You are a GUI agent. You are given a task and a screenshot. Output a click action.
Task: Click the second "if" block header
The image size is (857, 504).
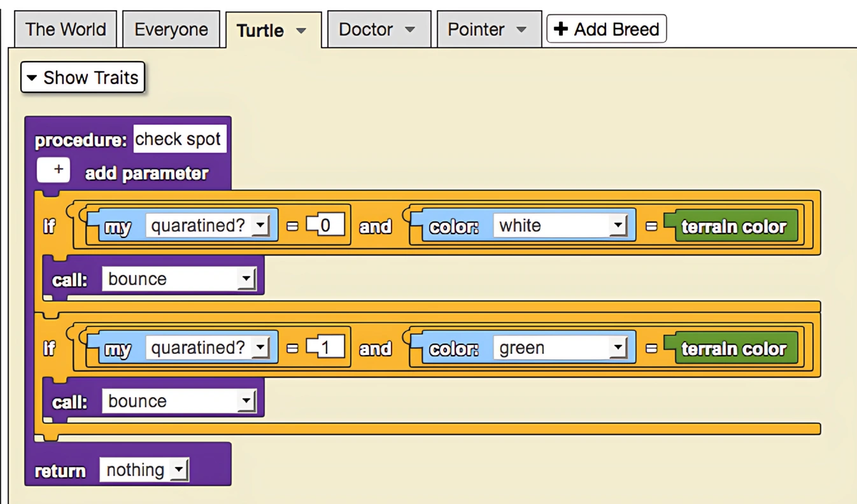point(49,348)
